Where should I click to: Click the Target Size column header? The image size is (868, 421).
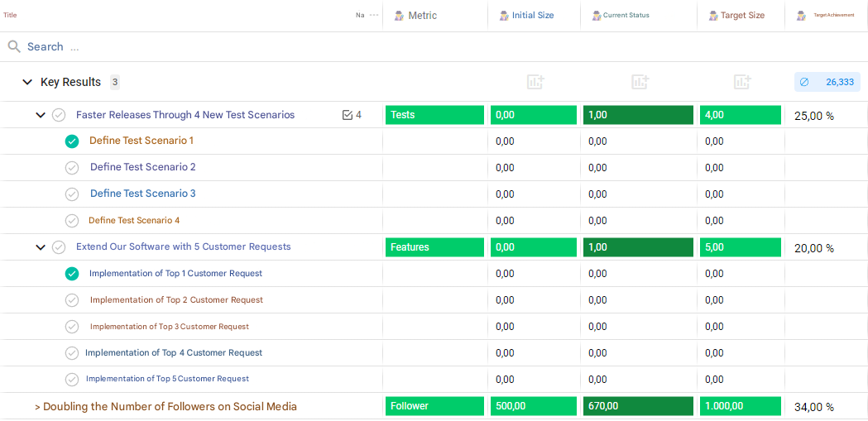point(741,16)
